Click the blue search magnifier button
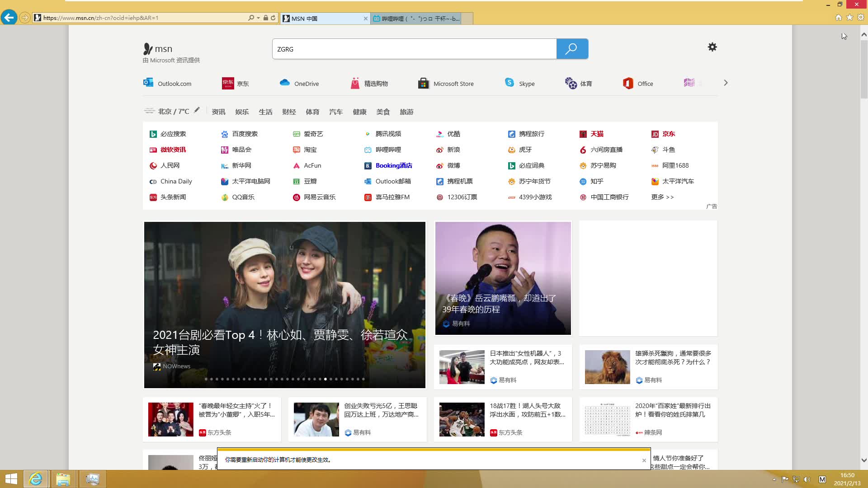Image resolution: width=868 pixels, height=488 pixels. (572, 49)
